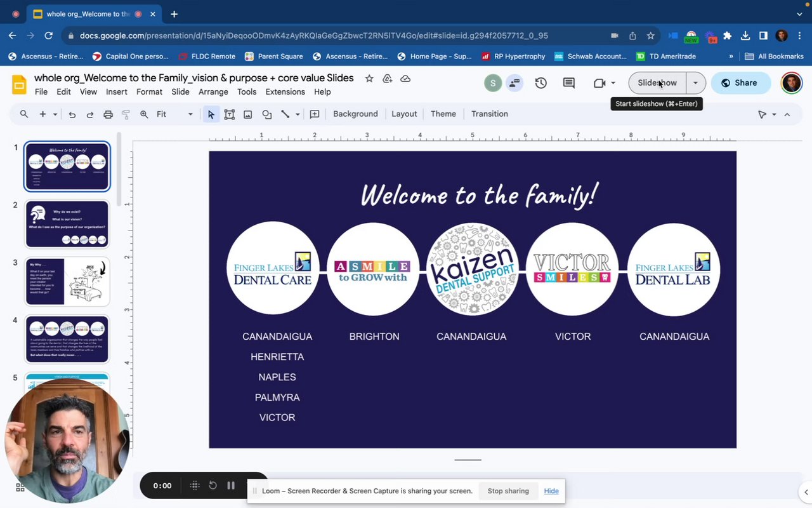
Task: Open the Layout toolbar option
Action: [404, 114]
